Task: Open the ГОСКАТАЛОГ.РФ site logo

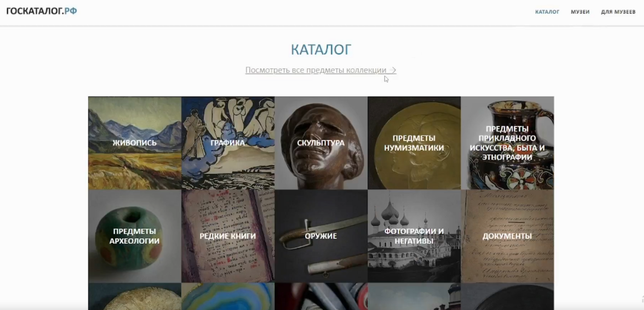Action: [42, 11]
